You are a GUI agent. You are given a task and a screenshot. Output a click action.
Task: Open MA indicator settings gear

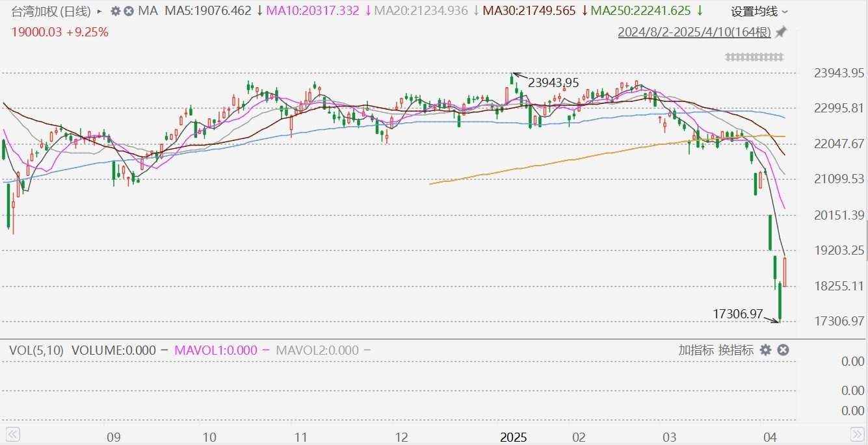[x=115, y=11]
